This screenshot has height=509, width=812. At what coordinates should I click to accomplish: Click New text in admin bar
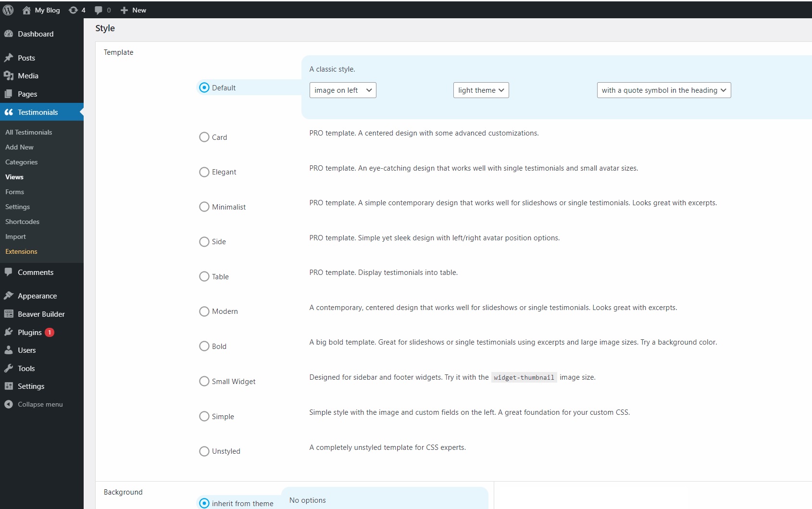(139, 10)
